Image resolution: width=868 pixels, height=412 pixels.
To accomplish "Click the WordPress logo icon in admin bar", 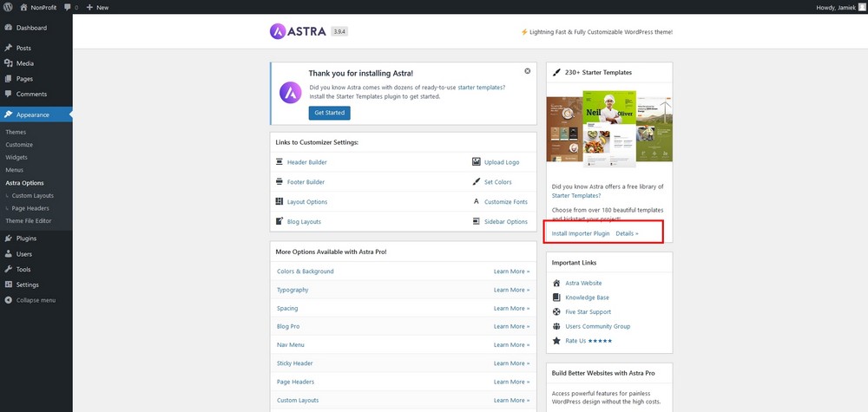I will click(8, 7).
